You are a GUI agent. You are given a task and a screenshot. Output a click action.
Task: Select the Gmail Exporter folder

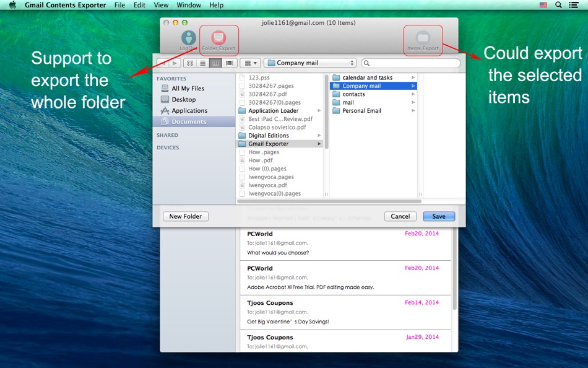pos(280,144)
